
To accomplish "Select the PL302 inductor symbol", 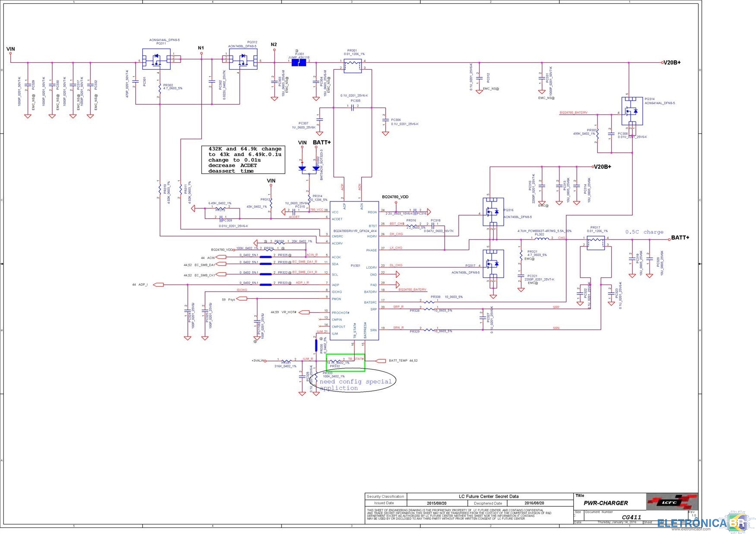I will coord(541,238).
